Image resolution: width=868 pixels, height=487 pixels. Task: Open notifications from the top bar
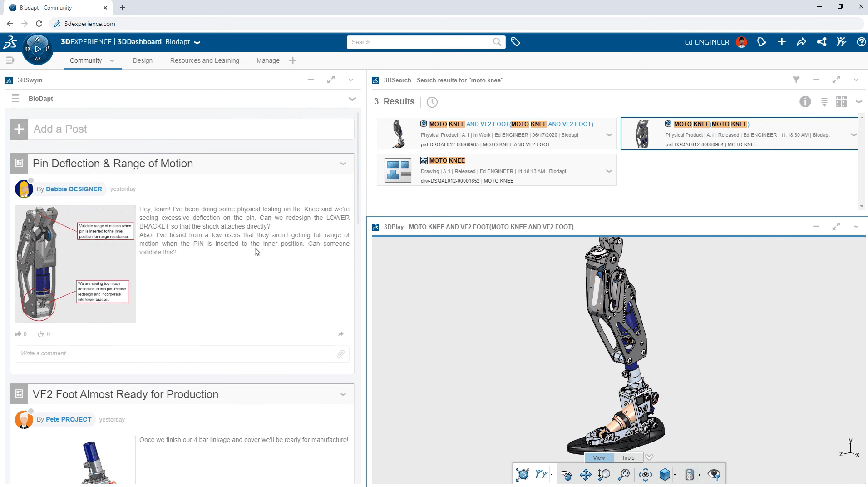pos(761,42)
